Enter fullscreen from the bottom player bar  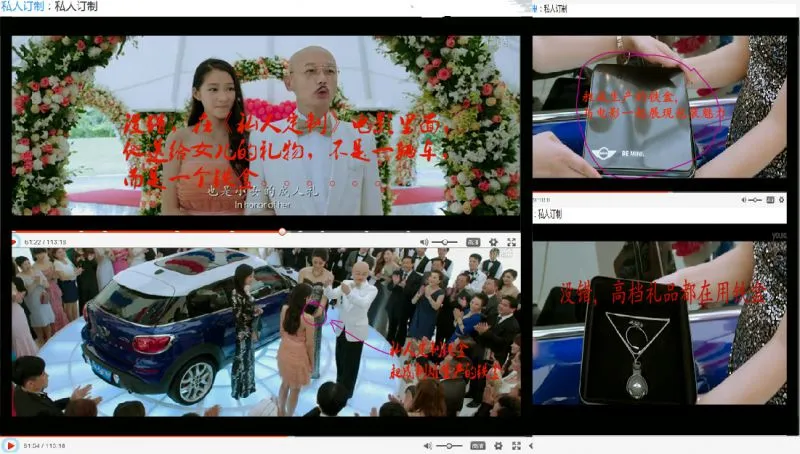pos(516,446)
